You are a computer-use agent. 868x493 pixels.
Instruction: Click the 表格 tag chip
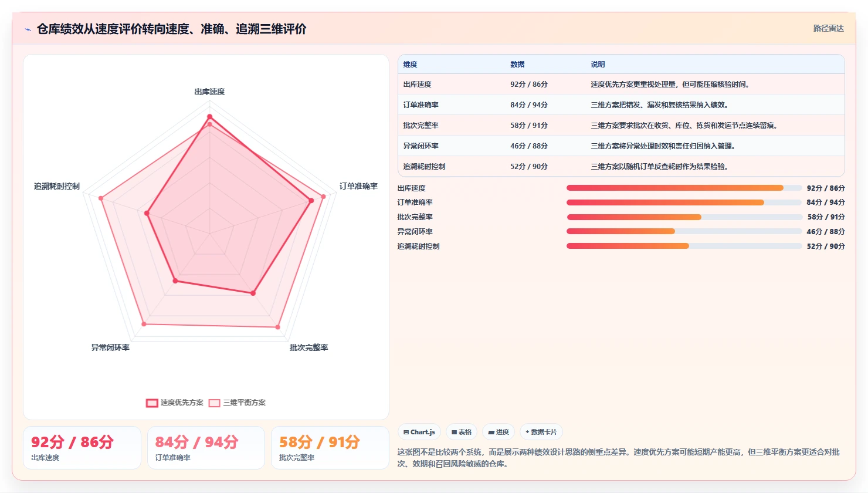[462, 432]
